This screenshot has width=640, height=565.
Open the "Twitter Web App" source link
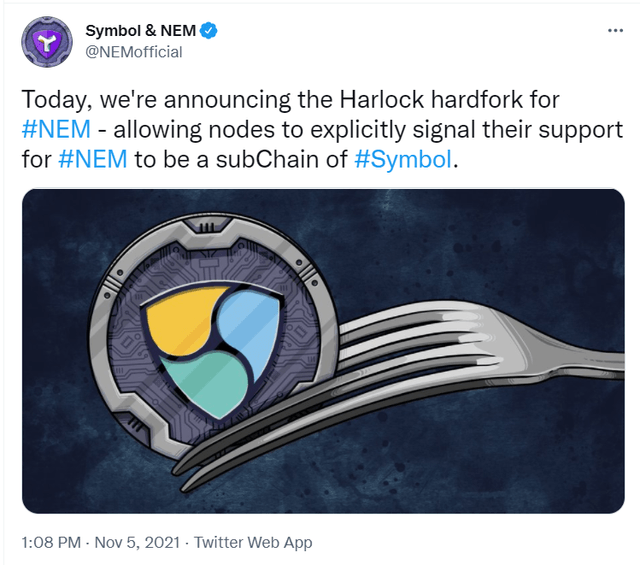253,542
